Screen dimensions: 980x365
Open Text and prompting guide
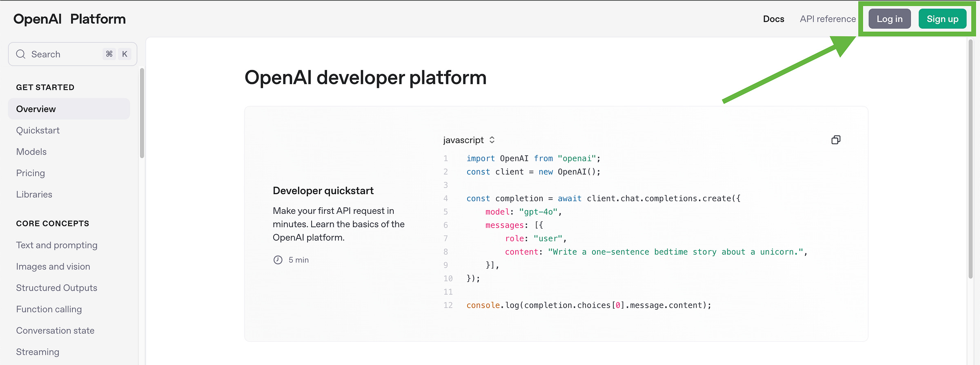(x=57, y=245)
